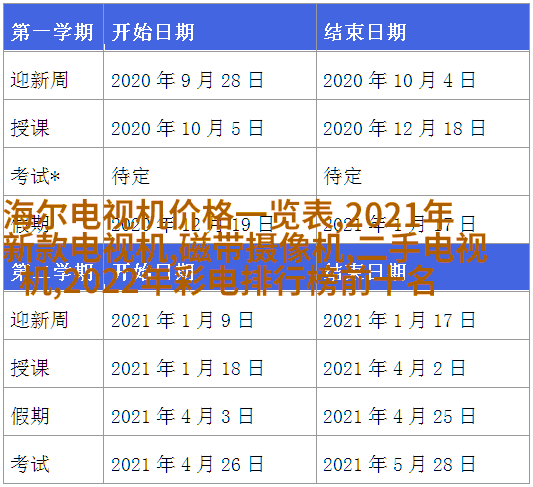Click '授课' in the 2021 年 1 月 18 日 row
533x487 pixels.
point(30,368)
